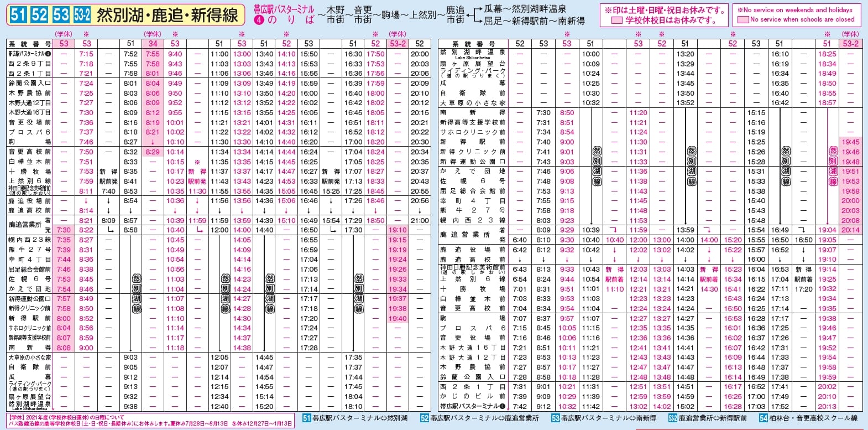Click the time 7:42 at 帯広駅バスターミナル
Screen dimensions: 868x430
point(520,406)
